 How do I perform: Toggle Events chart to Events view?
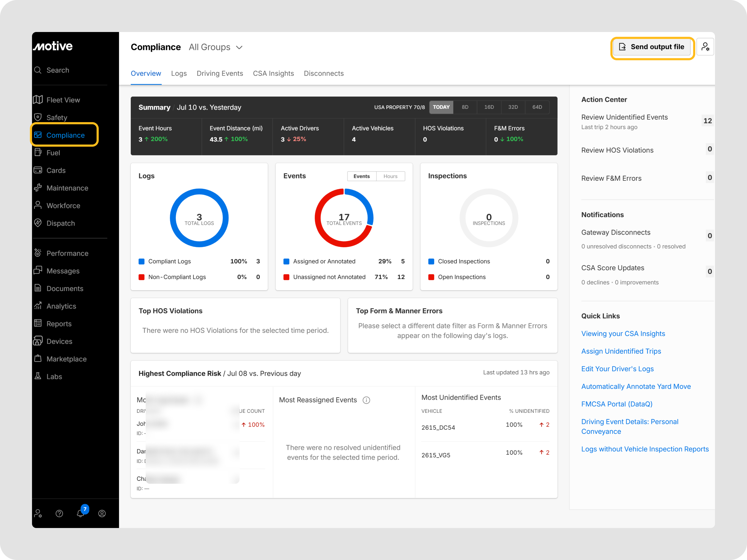click(362, 176)
